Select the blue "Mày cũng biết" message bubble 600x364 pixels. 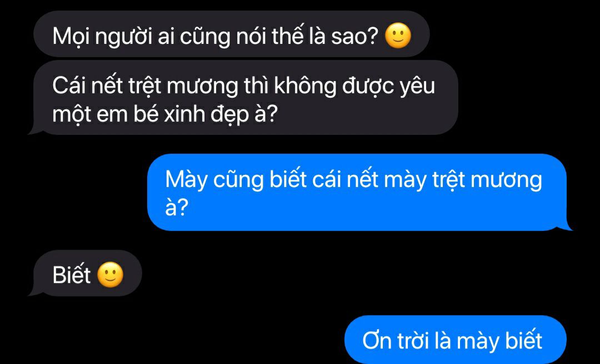pos(359,193)
